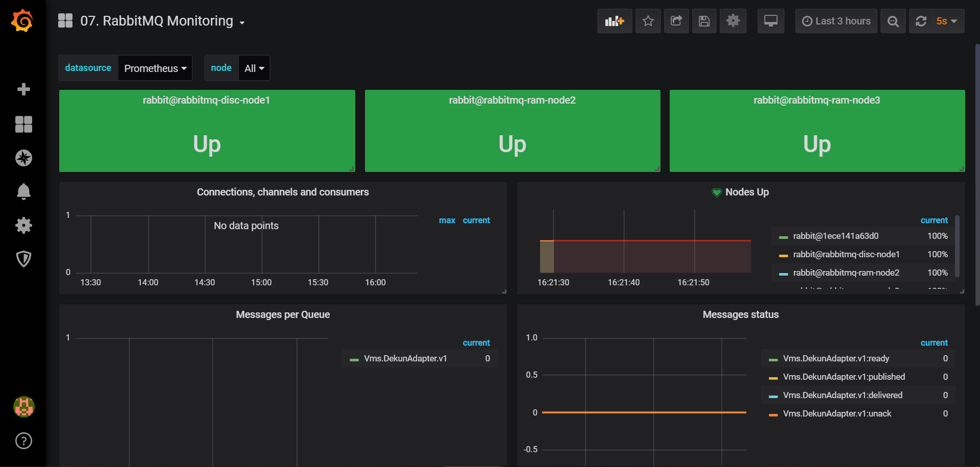
Task: Toggle Vms.DekunAdapter.v1 in Messages per Queue
Action: 405,358
